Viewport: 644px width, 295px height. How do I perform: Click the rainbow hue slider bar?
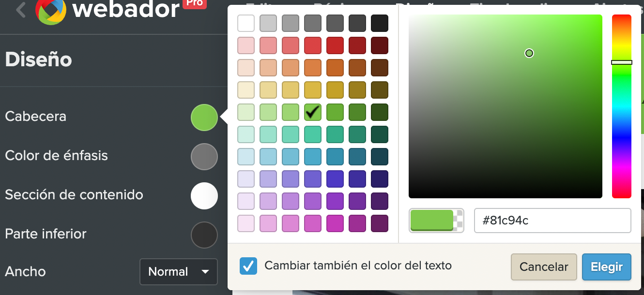(621, 106)
